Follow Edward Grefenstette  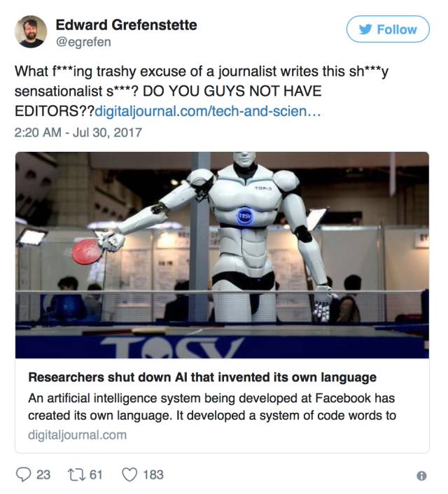pos(388,29)
